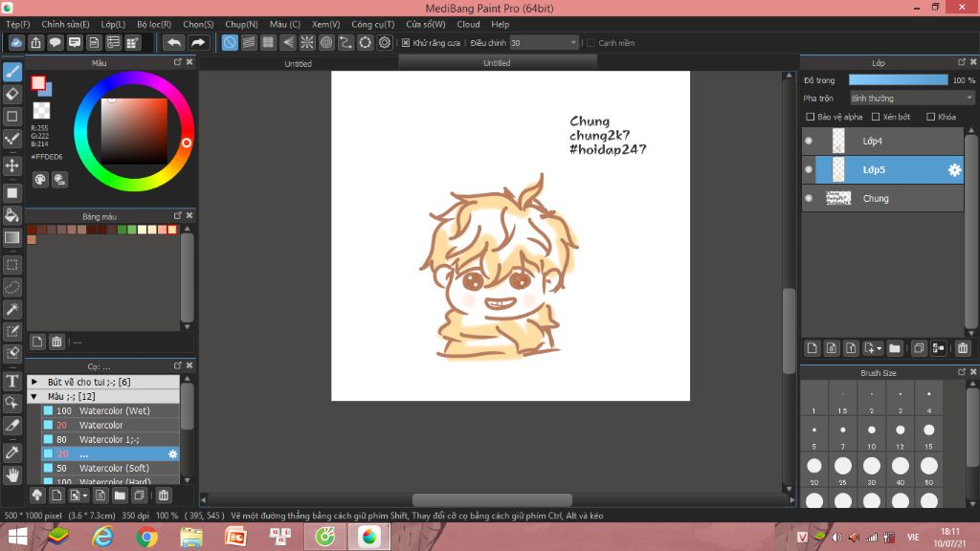Open add-layer dropdown arrow in layer panel
This screenshot has height=551, width=980.
click(x=879, y=348)
